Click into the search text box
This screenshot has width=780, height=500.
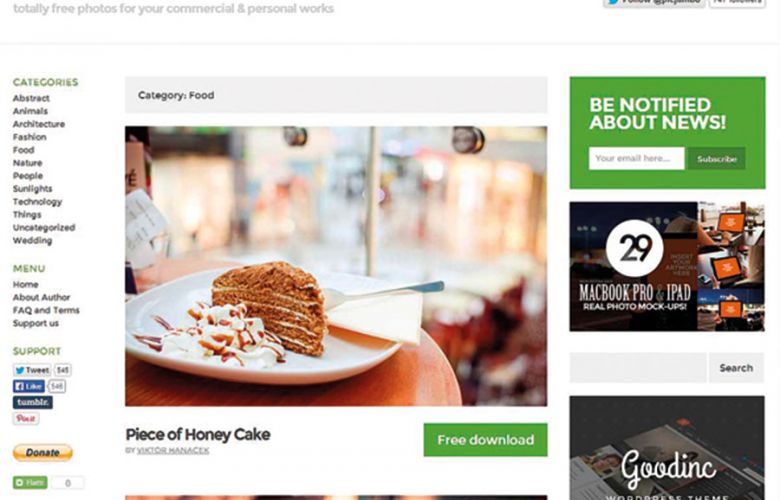click(x=638, y=368)
